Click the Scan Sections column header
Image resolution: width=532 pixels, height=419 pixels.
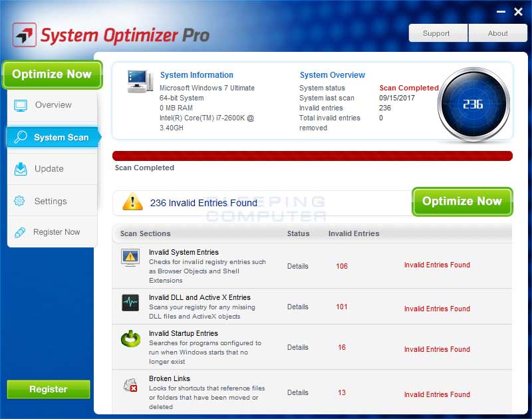(x=145, y=233)
